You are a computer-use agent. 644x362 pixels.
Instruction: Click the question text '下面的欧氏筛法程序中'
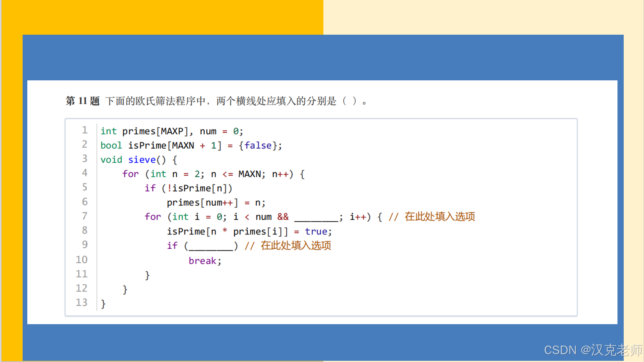155,101
